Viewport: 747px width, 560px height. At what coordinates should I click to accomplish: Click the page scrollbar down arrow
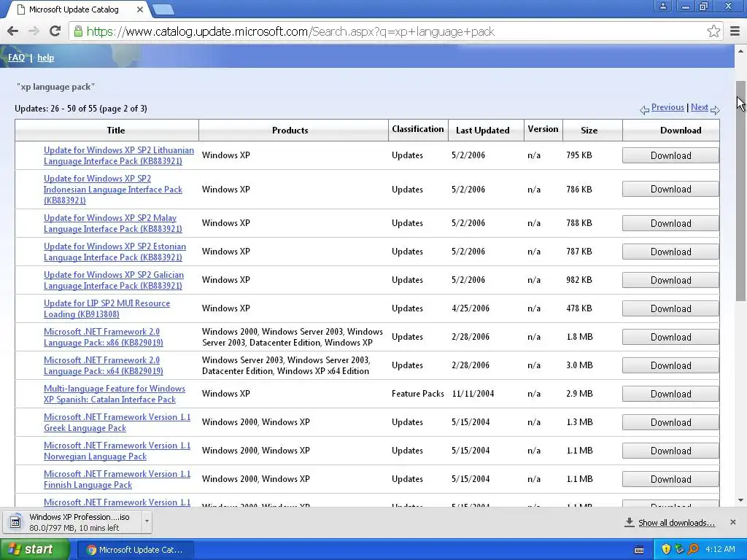tap(740, 500)
